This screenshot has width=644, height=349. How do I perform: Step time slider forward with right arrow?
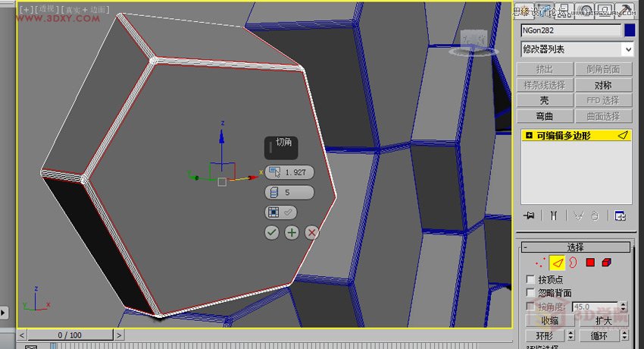pyautogui.click(x=119, y=335)
